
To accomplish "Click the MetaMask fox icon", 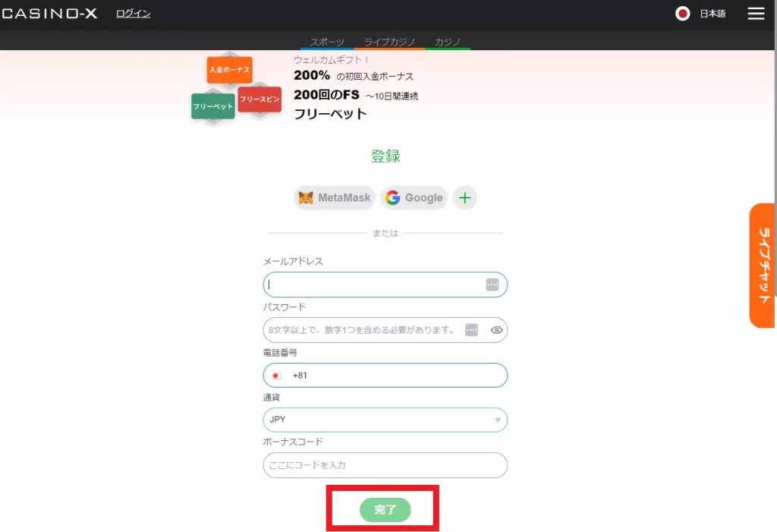I will point(306,198).
